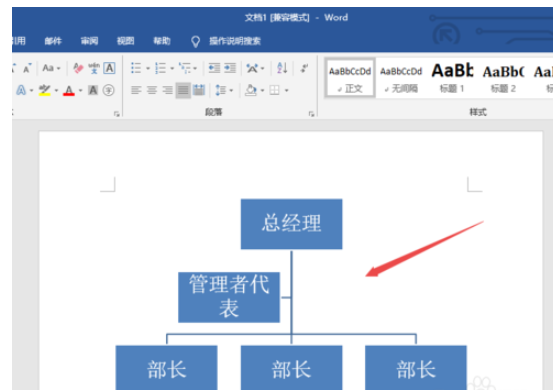Open the Change Case Aa menu
The height and width of the screenshot is (390, 553).
click(x=51, y=68)
